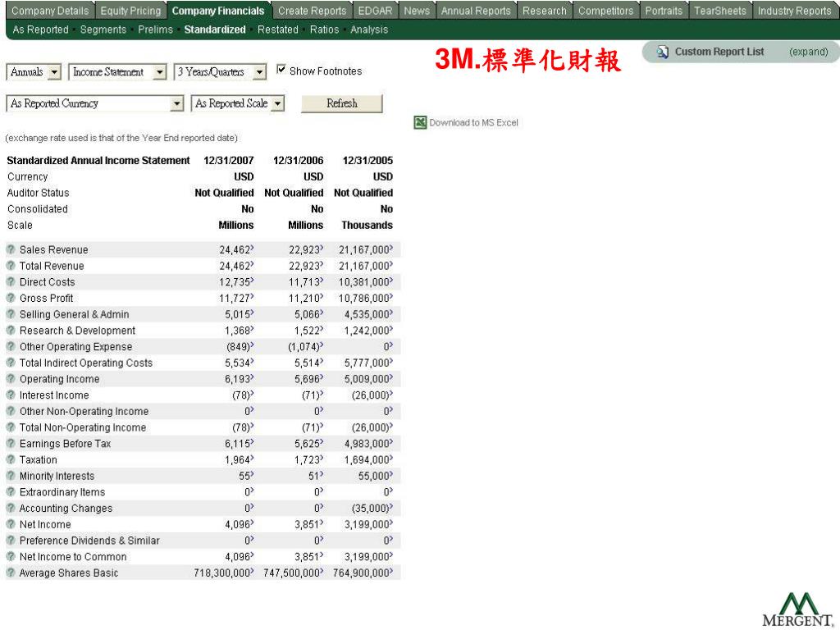Click footnote arrow after 2006 Net Income 3,851

(x=322, y=523)
